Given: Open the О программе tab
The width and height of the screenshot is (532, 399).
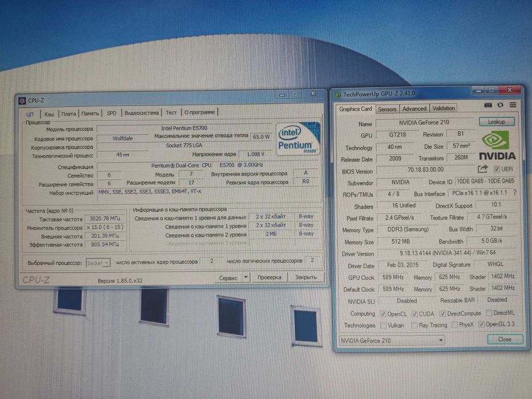Looking at the screenshot, I should [x=200, y=112].
